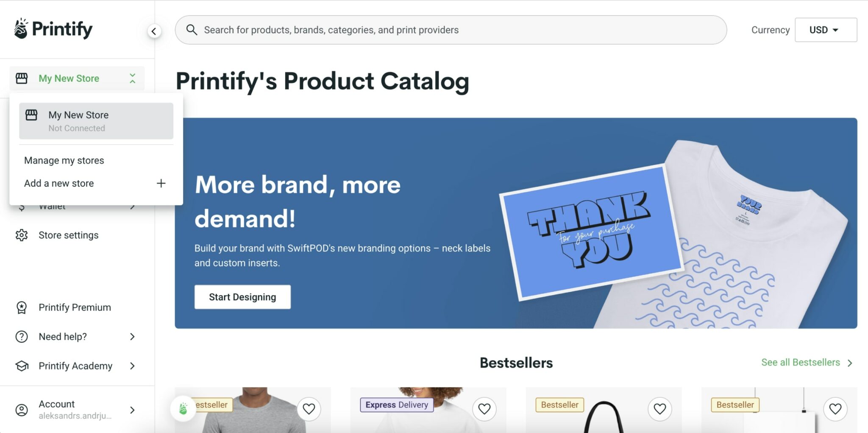868x433 pixels.
Task: Collapse the sidebar with the arrow control
Action: click(154, 31)
